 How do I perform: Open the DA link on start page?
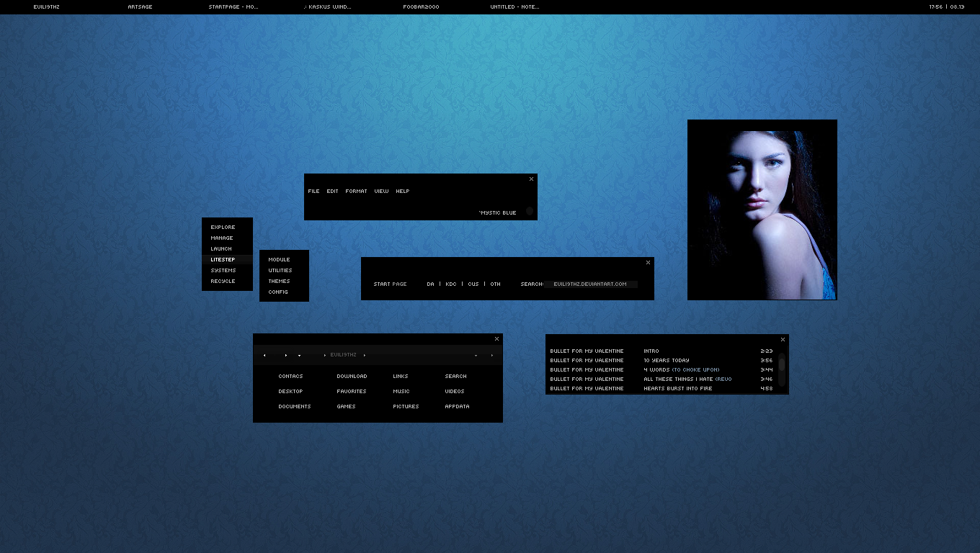(430, 284)
